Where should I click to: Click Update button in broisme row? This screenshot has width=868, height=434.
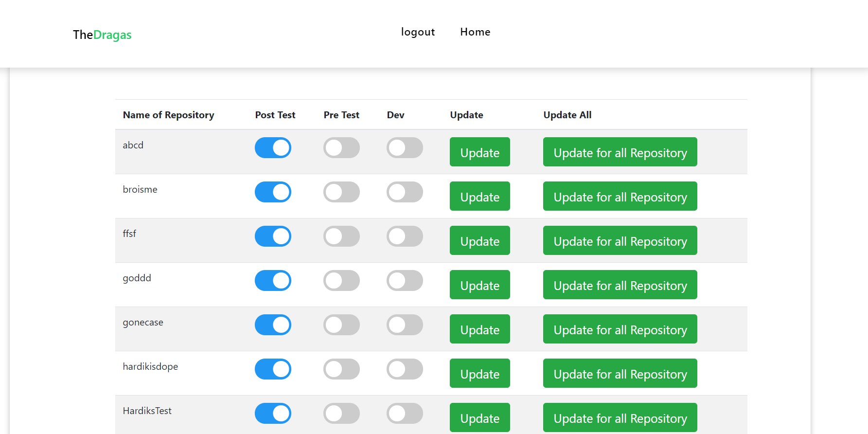point(480,196)
